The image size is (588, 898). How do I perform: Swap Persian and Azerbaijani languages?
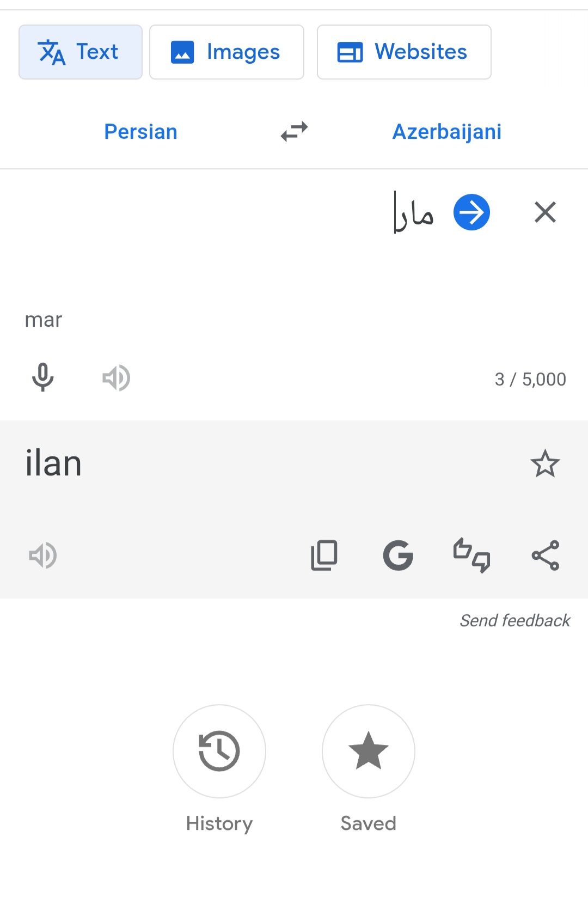click(x=294, y=132)
